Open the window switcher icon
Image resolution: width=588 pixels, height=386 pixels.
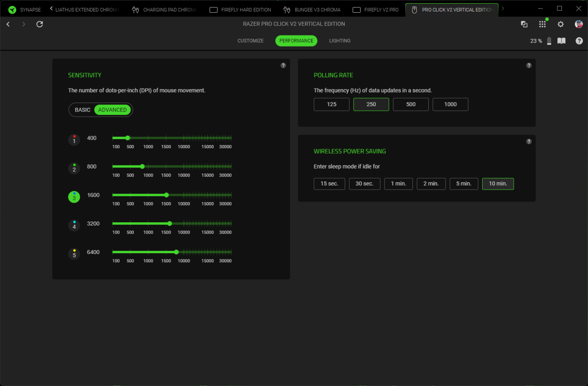pos(524,24)
